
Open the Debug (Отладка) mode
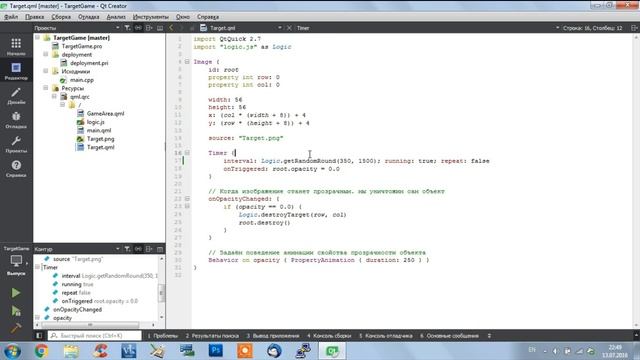click(x=16, y=120)
